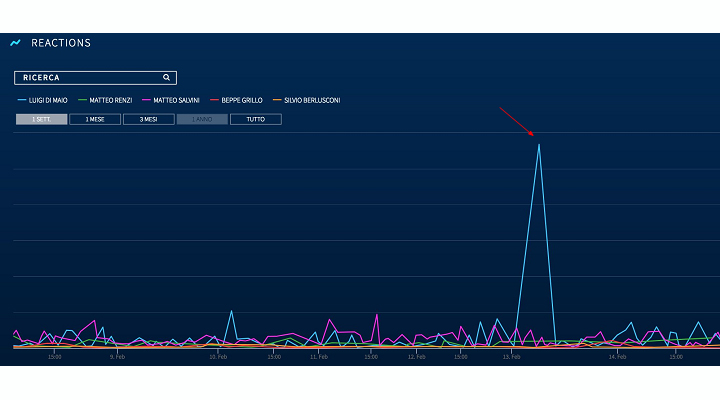Show all data with TUTTO button
Image resolution: width=720 pixels, height=400 pixels.
[x=255, y=119]
